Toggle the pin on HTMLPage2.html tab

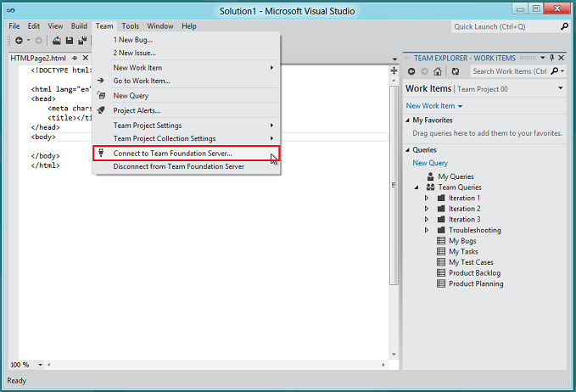pos(75,58)
